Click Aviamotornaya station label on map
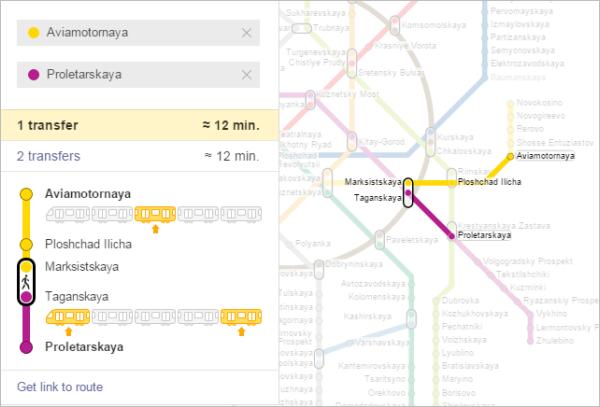The height and width of the screenshot is (407, 600). pos(547,157)
